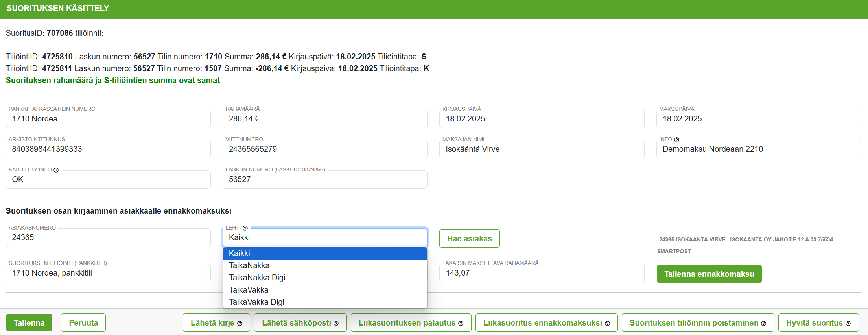This screenshot has height=335, width=868.
Task: Click the Kirjauspäivä date field
Action: click(542, 119)
